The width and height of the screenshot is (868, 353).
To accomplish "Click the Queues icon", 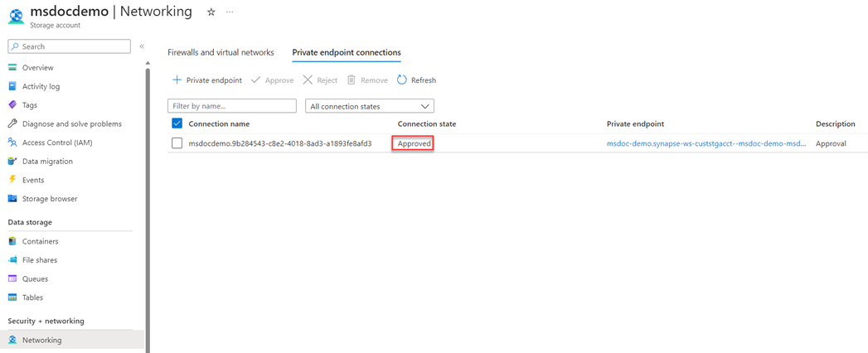I will pyautogui.click(x=12, y=279).
